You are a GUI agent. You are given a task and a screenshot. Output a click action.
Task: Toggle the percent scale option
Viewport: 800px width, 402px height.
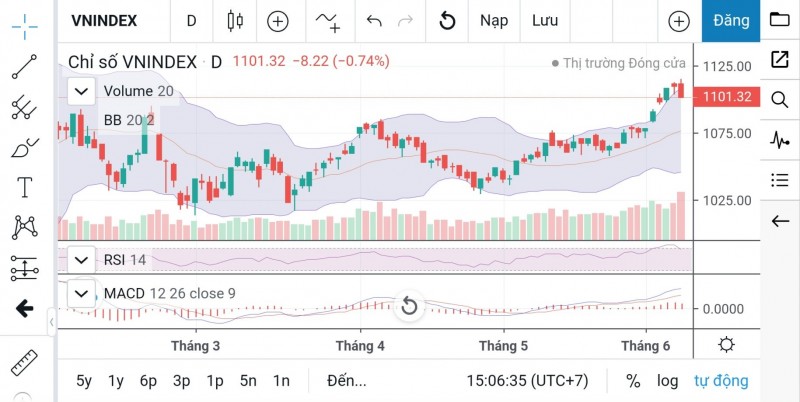tap(633, 380)
